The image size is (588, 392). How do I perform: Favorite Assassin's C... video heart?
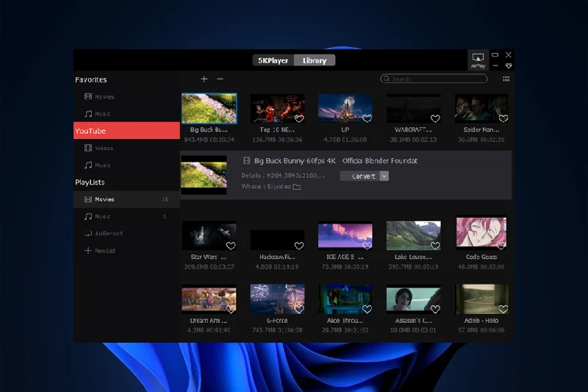(x=435, y=310)
